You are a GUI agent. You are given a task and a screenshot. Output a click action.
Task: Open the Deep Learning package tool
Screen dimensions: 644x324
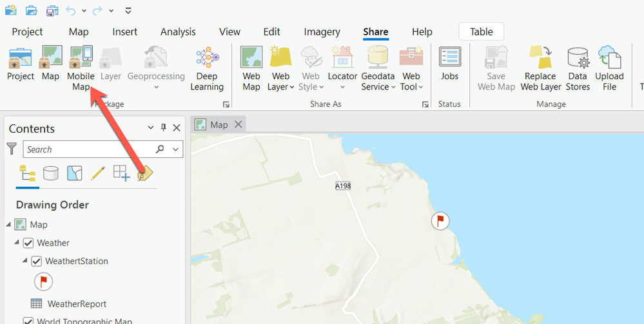pos(207,68)
